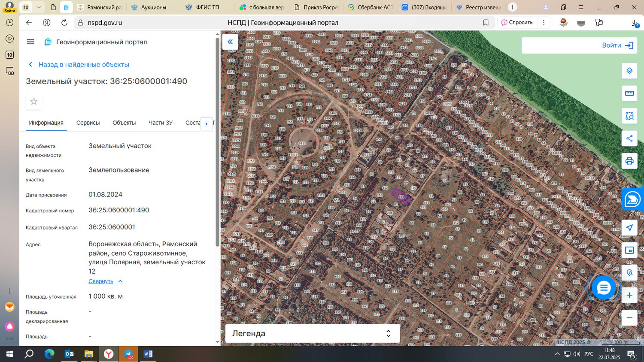This screenshot has height=362, width=644.
Task: Open the tab list dropdown arrow
Action: click(x=39, y=7)
